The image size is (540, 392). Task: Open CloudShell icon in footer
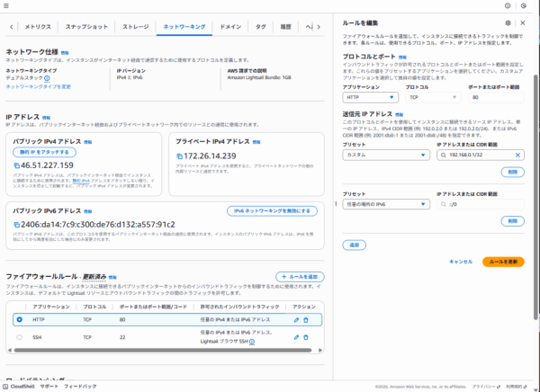pyautogui.click(x=5, y=387)
